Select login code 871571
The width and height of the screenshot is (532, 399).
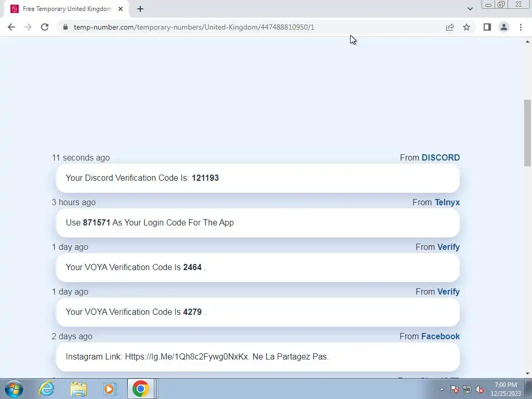(96, 222)
